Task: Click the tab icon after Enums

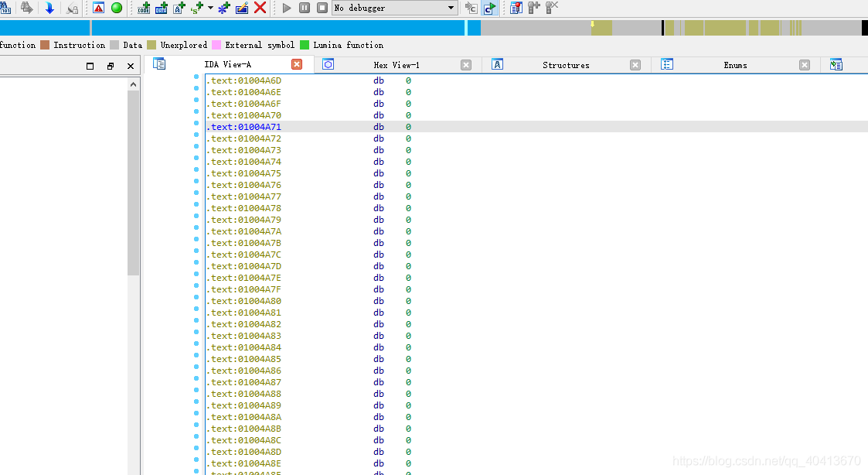Action: [836, 64]
